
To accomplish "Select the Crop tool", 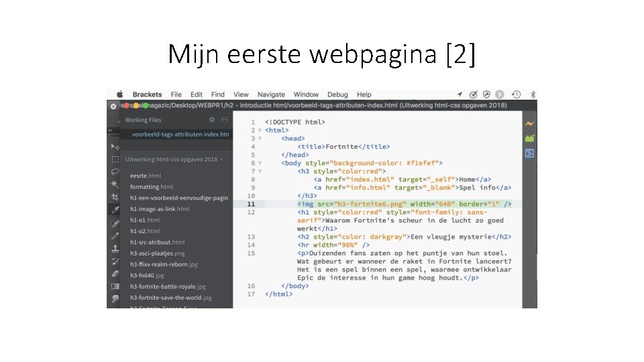I will tap(115, 197).
